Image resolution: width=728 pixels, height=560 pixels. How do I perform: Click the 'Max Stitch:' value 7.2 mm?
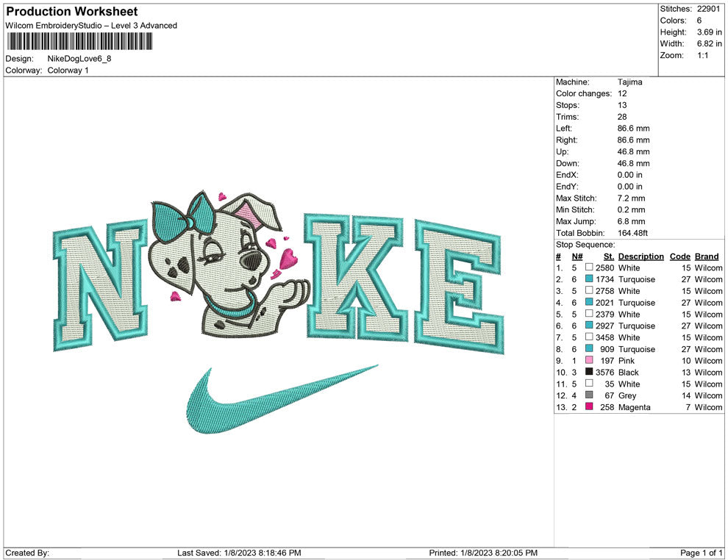(631, 198)
